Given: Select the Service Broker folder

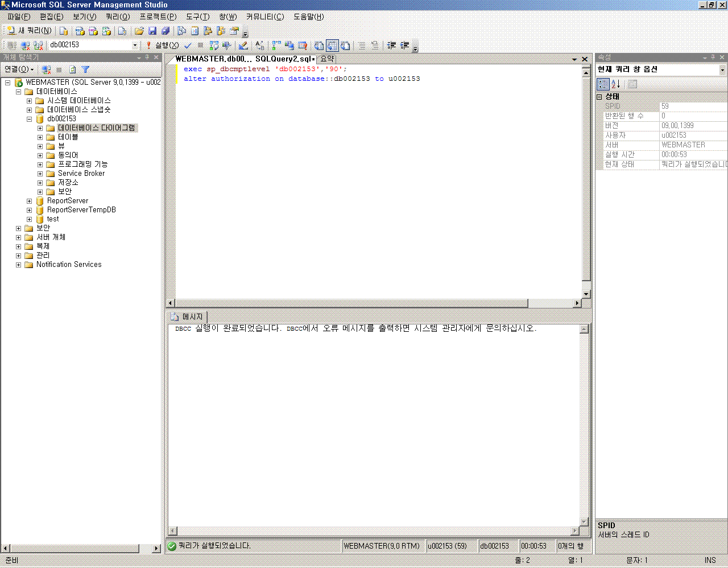Looking at the screenshot, I should (x=81, y=174).
